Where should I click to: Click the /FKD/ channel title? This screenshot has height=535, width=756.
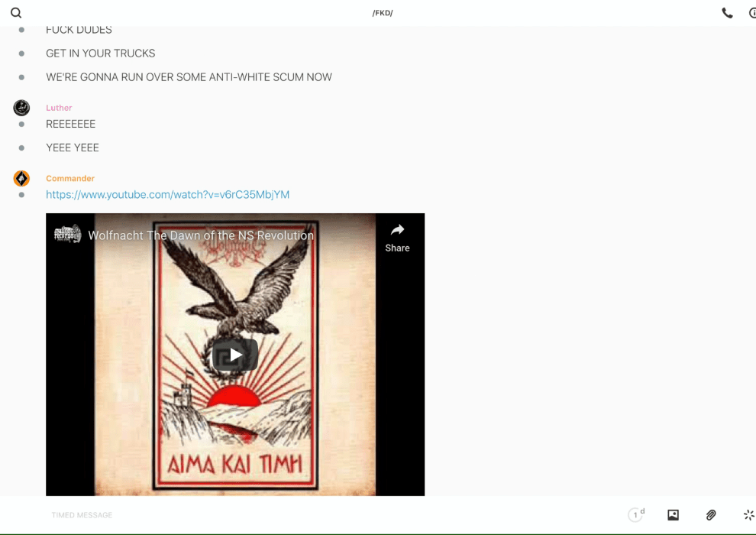[x=382, y=13]
